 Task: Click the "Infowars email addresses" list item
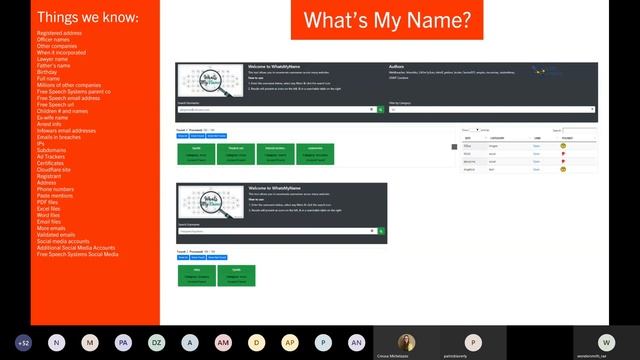(67, 131)
